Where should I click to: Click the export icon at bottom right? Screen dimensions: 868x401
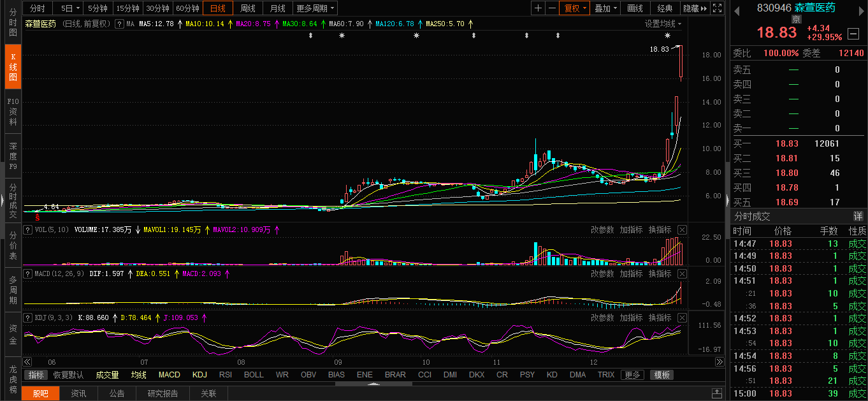tap(718, 393)
